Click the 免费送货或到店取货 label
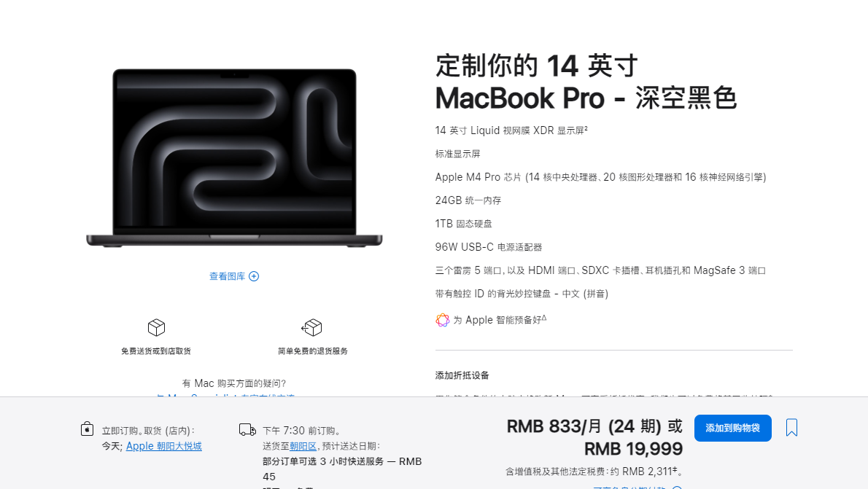 click(x=156, y=351)
